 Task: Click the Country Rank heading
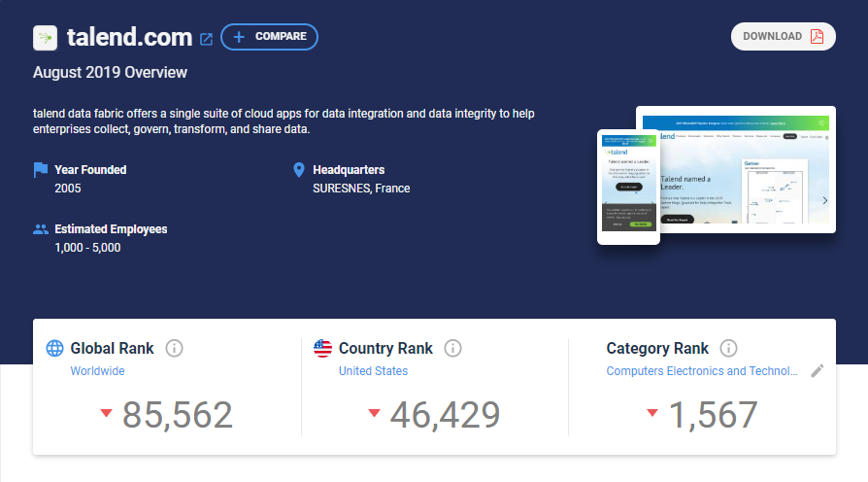[385, 348]
